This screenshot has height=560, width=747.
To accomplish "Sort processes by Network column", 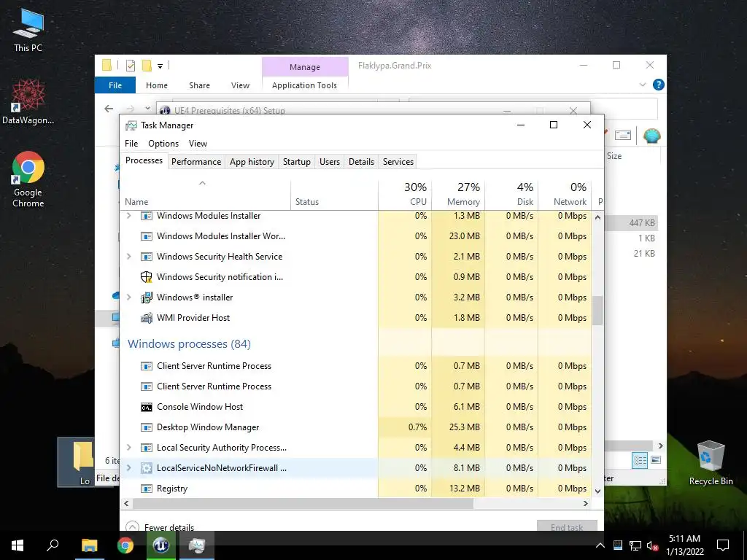I will tap(565, 194).
